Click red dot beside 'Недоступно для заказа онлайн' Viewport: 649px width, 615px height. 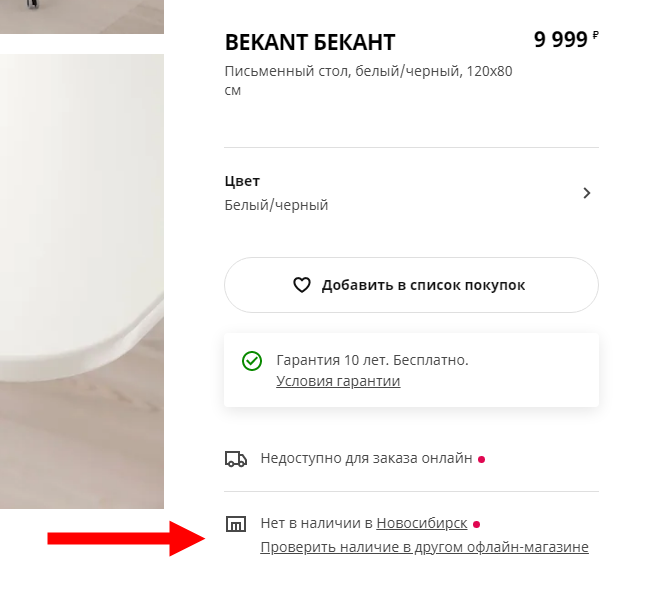pos(481,460)
